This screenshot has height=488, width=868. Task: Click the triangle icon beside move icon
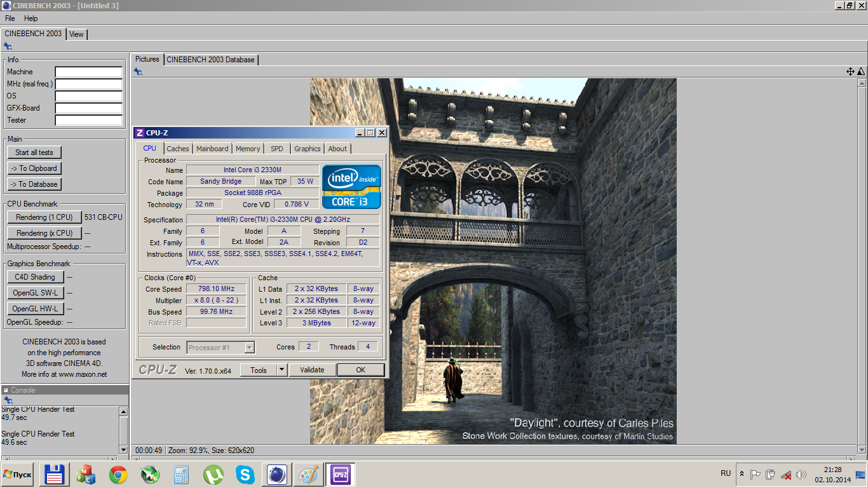click(x=860, y=72)
